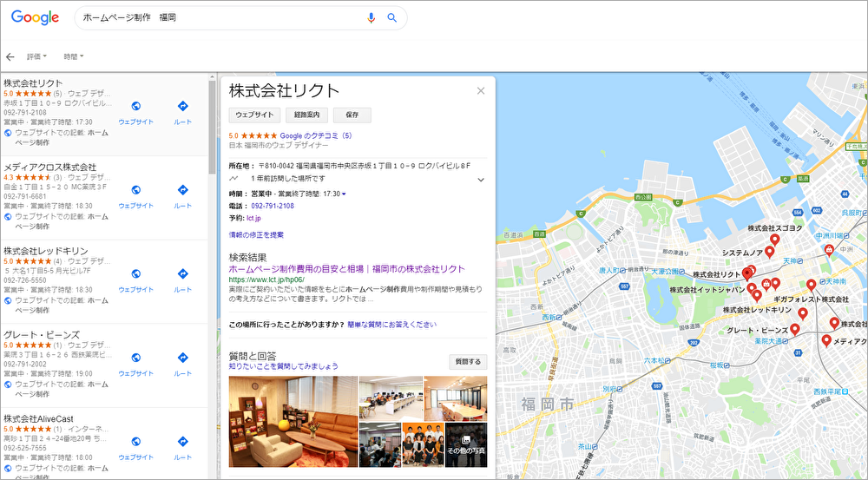Get route icon for 株式会社AliveCast
This screenshot has width=868, height=480.
tap(182, 441)
